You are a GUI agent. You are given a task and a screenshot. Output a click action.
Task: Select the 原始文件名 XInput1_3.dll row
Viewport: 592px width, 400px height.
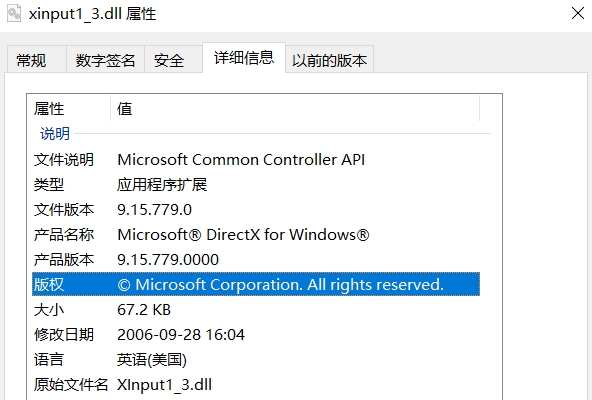[x=256, y=385]
